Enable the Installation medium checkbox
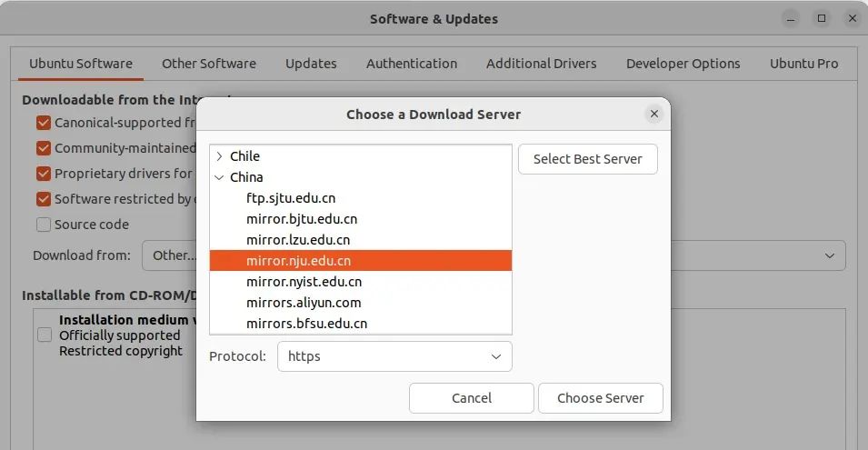Image resolution: width=868 pixels, height=450 pixels. click(45, 335)
